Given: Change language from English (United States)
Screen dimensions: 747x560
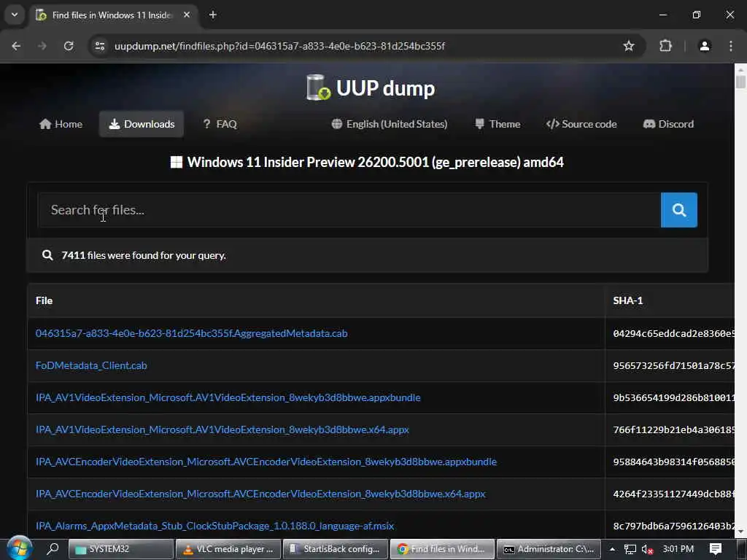Looking at the screenshot, I should tap(390, 124).
